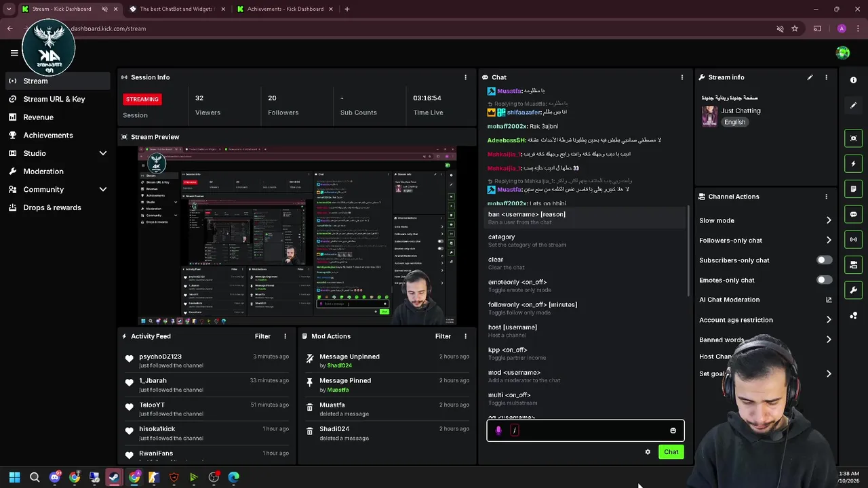
Task: Open Slow mode options chevron
Action: pyautogui.click(x=829, y=220)
